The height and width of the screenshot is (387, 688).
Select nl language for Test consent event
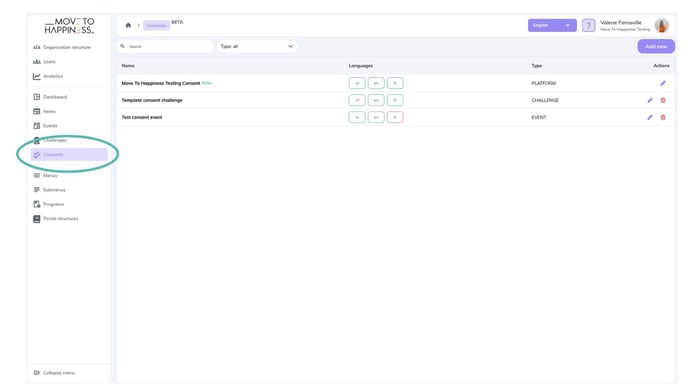point(357,117)
